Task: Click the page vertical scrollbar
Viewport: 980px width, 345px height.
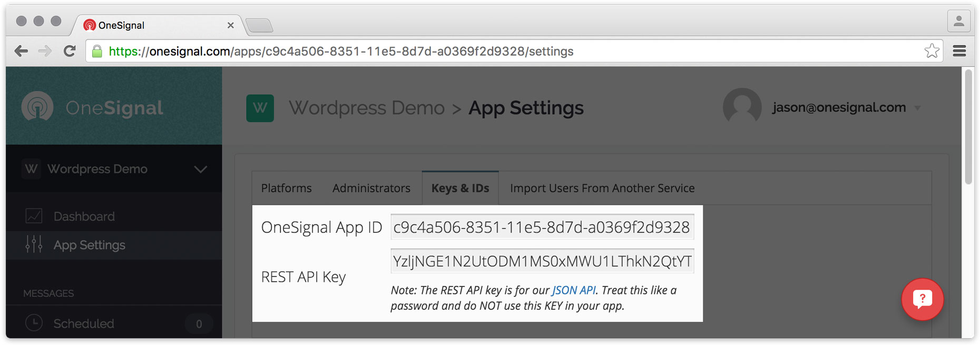Action: [968, 126]
